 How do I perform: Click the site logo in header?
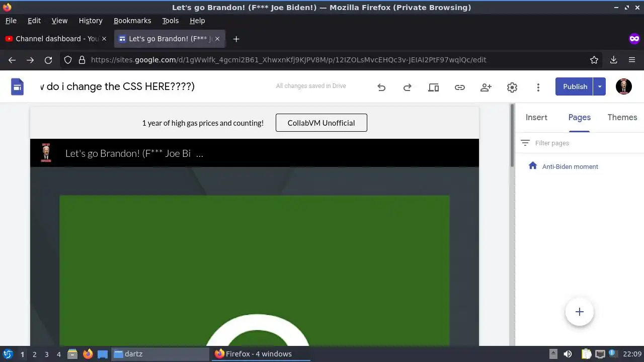[46, 153]
